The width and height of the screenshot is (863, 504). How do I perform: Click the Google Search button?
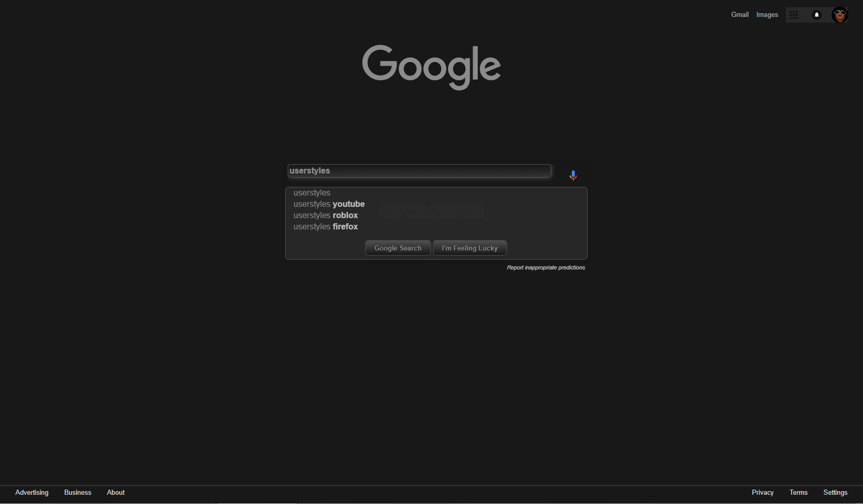pyautogui.click(x=398, y=248)
